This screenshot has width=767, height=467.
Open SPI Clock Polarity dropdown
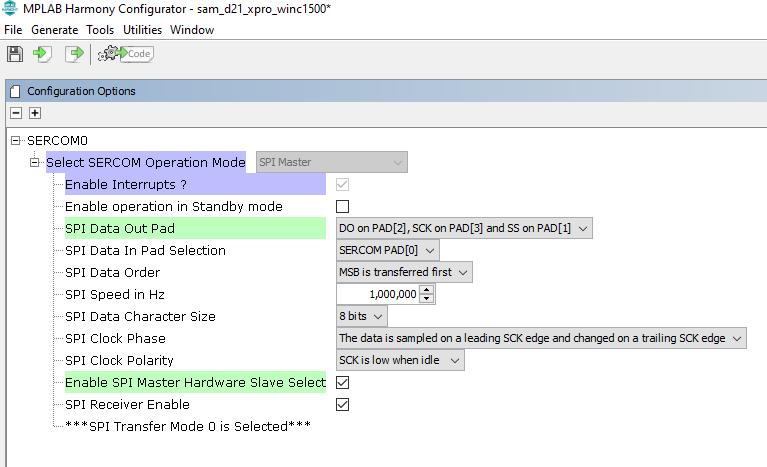pyautogui.click(x=400, y=360)
